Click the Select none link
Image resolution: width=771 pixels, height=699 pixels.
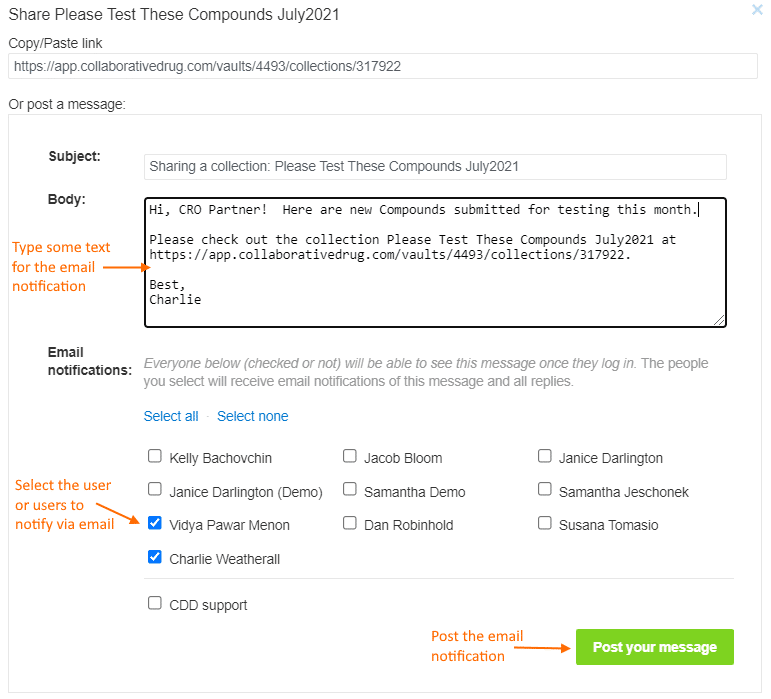click(x=252, y=416)
